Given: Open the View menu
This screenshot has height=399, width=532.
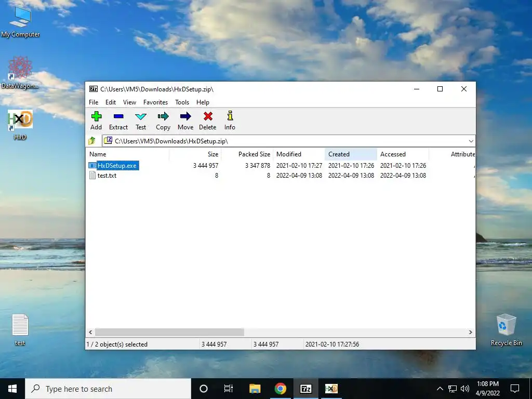Looking at the screenshot, I should tap(129, 102).
